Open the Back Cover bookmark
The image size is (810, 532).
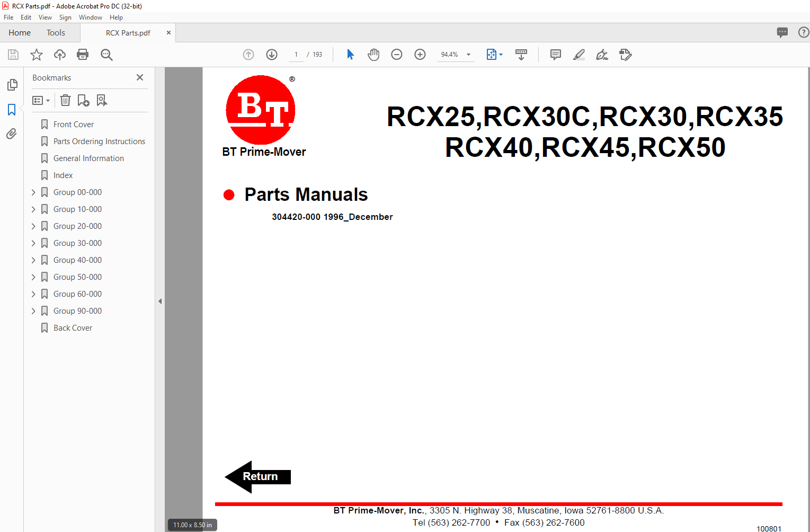click(x=73, y=328)
